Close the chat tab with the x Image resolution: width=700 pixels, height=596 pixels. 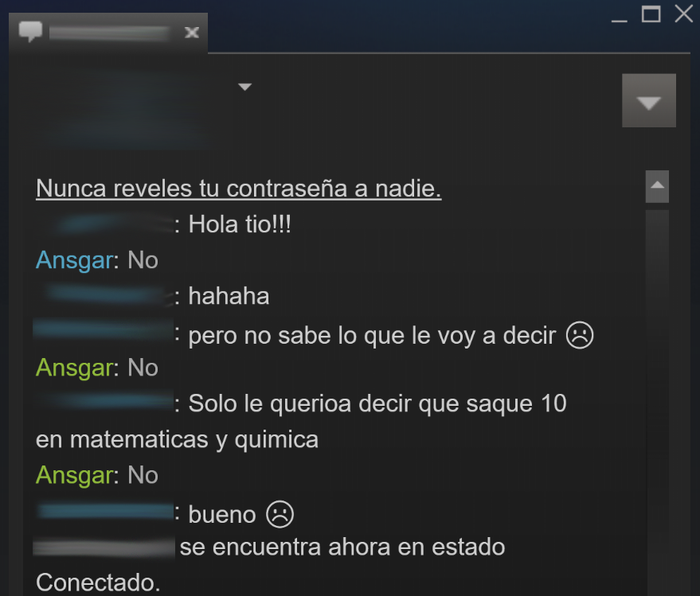click(192, 33)
